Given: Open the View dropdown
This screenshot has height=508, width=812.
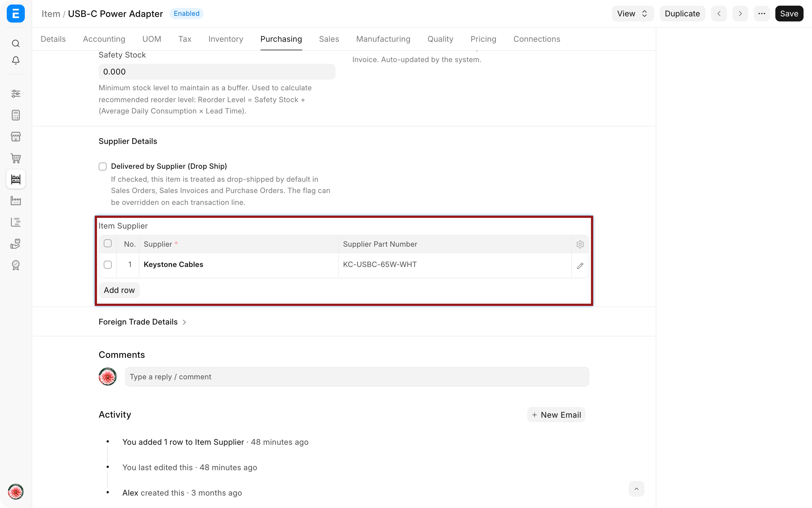Looking at the screenshot, I should tap(632, 14).
